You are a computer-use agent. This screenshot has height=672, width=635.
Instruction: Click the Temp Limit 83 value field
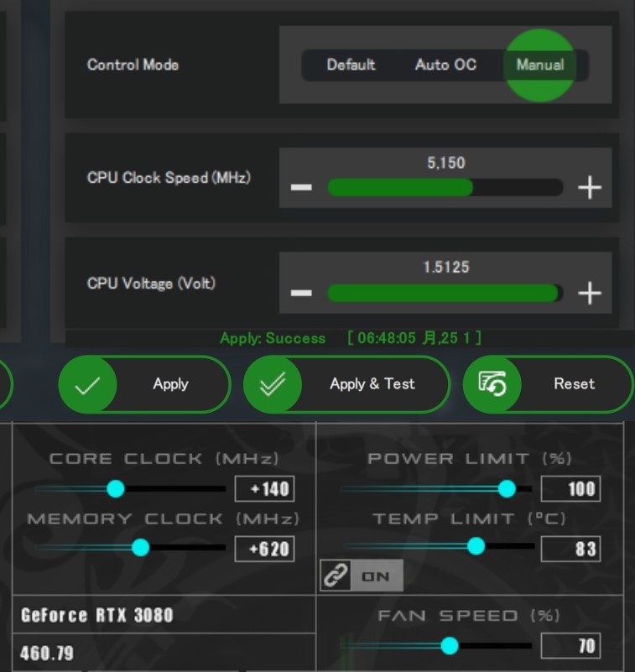(x=570, y=549)
